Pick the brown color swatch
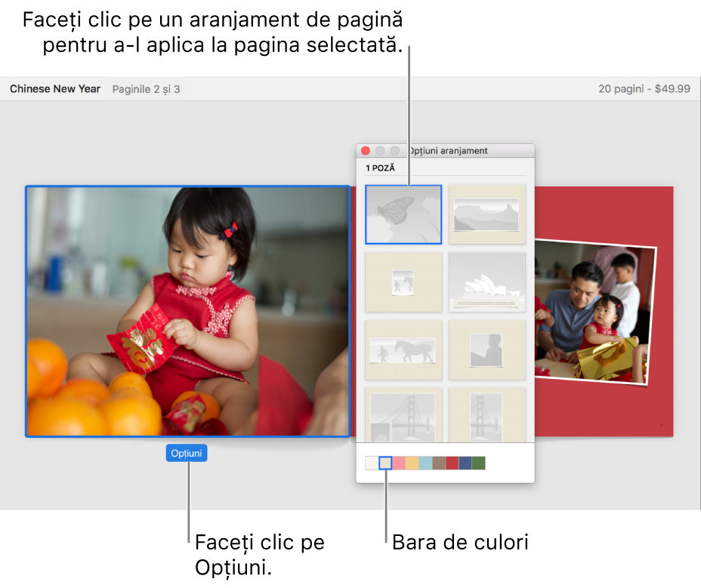This screenshot has width=701, height=588. [439, 463]
